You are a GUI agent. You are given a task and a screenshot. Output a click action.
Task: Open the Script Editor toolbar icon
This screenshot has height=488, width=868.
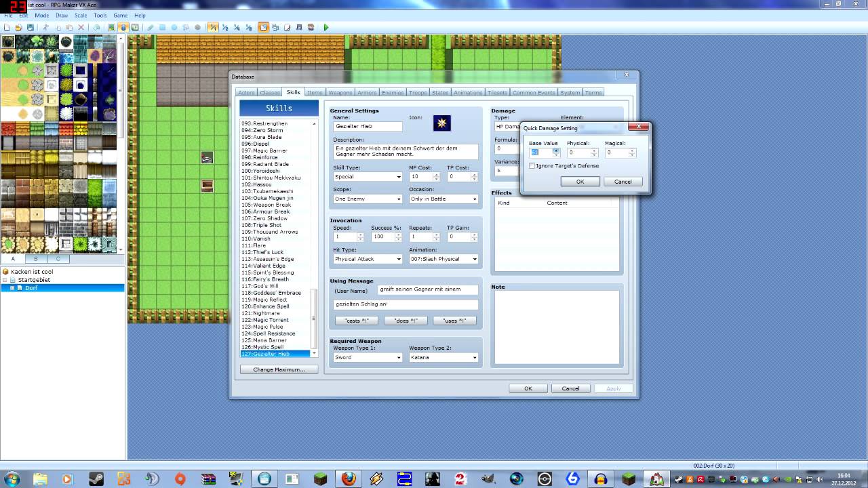pos(288,27)
